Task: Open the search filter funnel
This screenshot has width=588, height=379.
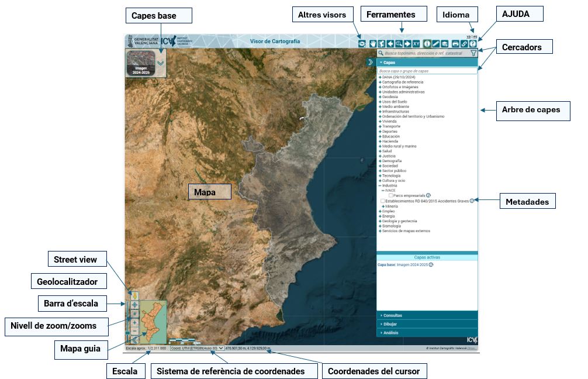Action: (473, 53)
